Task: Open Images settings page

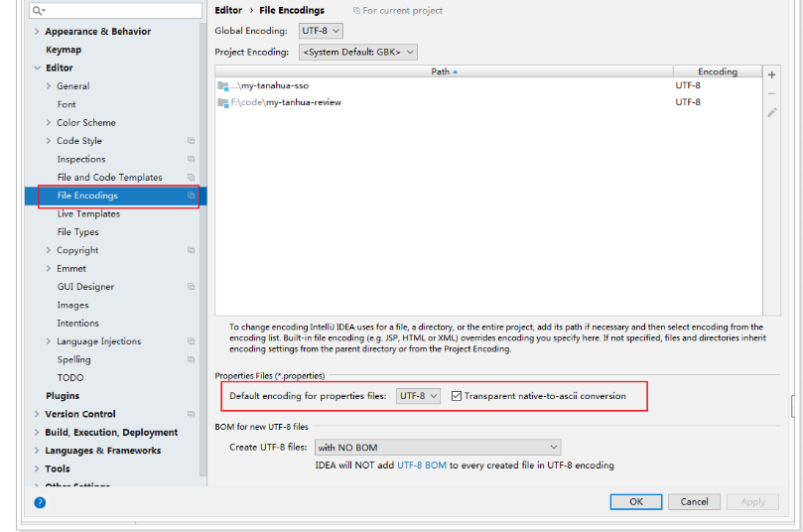Action: (72, 305)
